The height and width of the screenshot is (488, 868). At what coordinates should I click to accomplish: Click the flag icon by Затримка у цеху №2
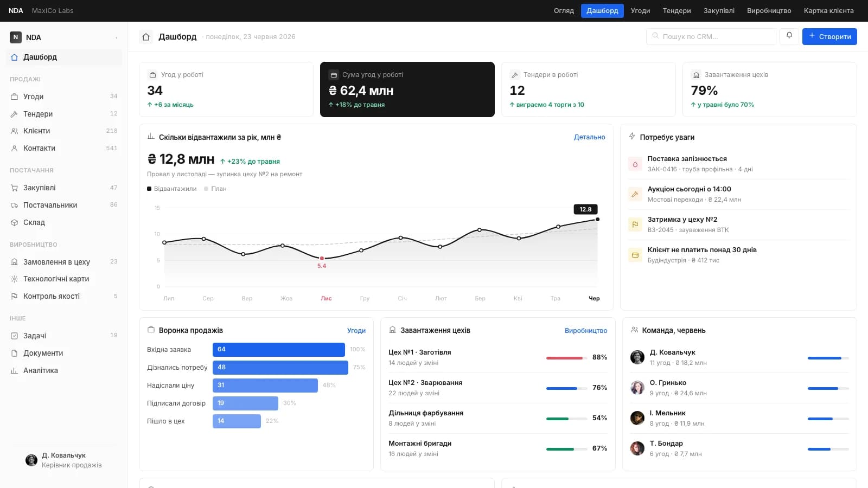tap(635, 224)
